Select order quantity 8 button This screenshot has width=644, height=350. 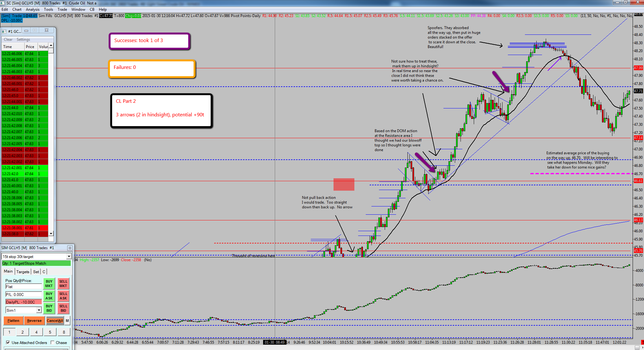(x=64, y=332)
